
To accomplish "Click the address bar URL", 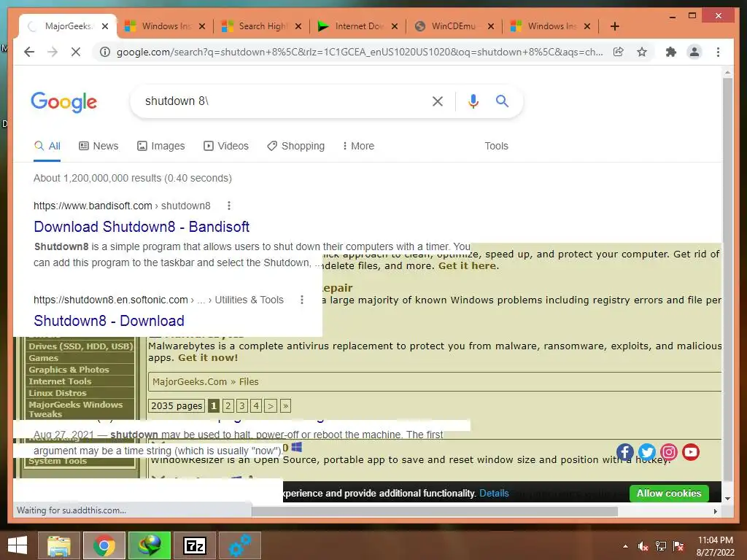I will tap(360, 52).
